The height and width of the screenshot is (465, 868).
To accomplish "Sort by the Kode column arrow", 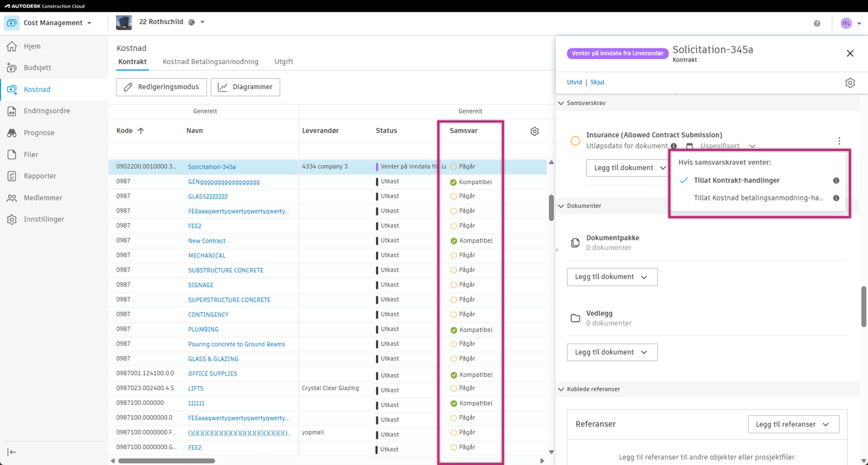I will click(x=141, y=131).
